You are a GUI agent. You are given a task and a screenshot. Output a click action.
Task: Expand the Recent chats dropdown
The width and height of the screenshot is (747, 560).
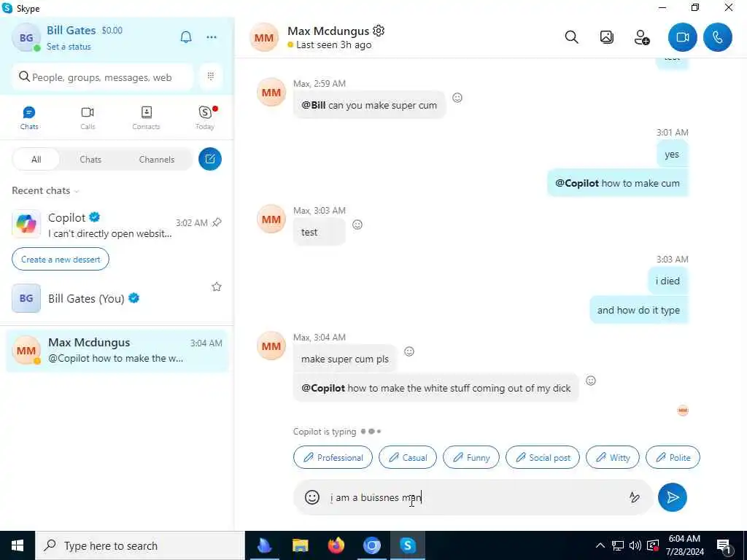(x=45, y=190)
